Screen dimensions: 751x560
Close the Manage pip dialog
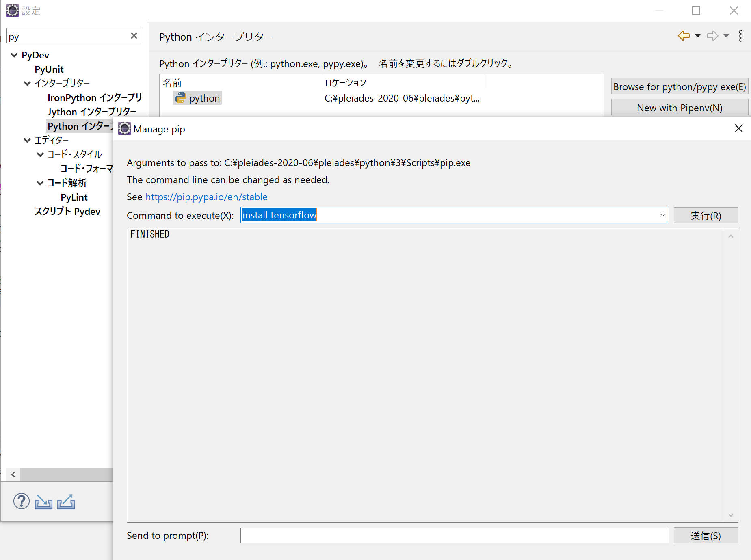[x=739, y=128]
